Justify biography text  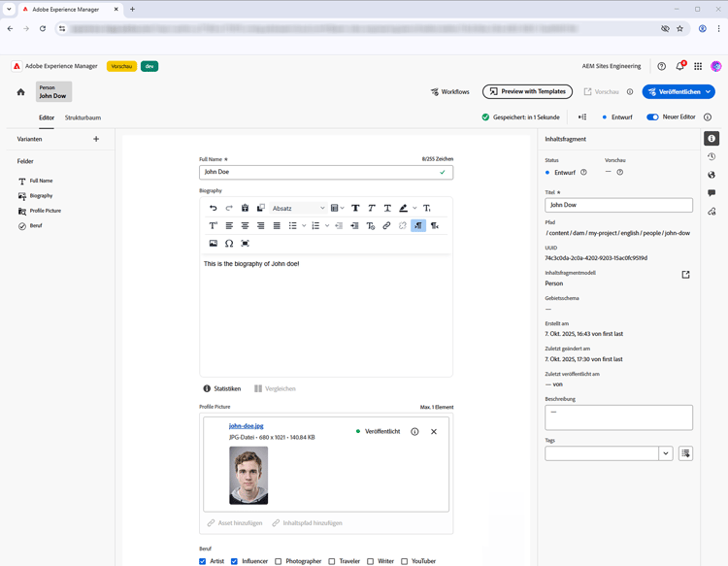tap(277, 225)
